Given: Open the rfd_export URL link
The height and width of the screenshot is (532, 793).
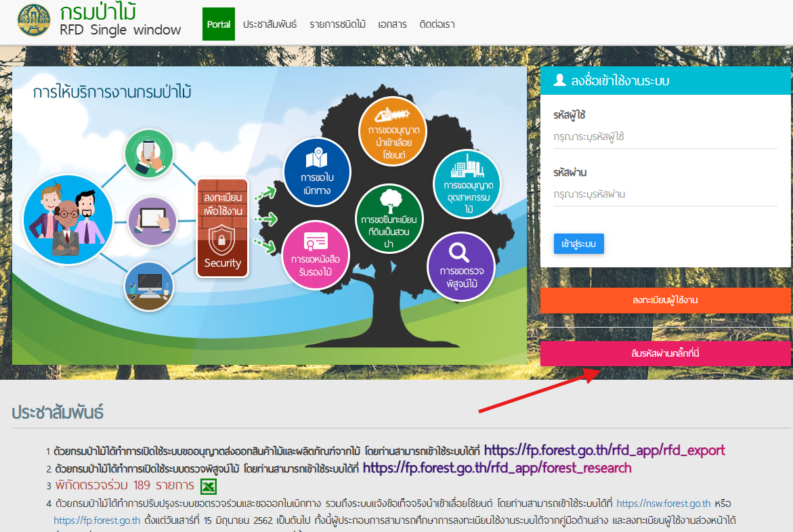Looking at the screenshot, I should click(604, 451).
